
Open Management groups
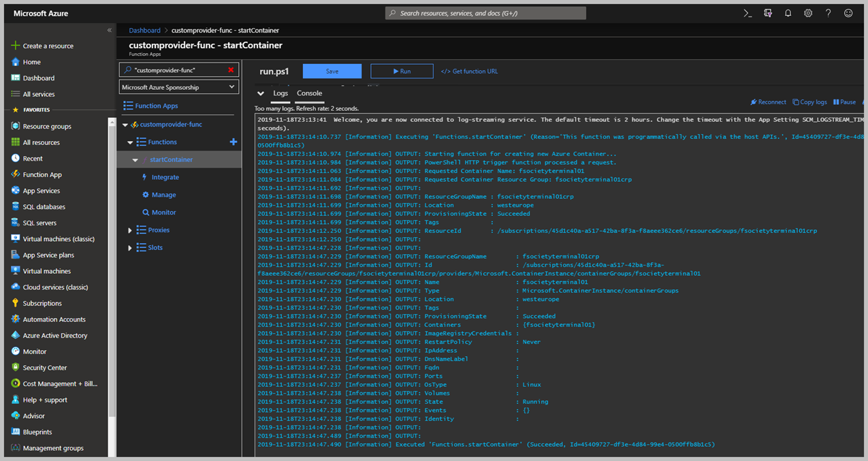pos(47,448)
